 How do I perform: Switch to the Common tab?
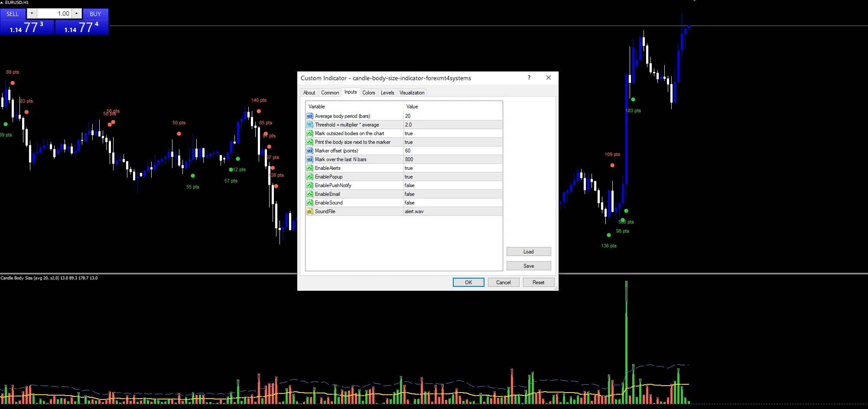330,93
